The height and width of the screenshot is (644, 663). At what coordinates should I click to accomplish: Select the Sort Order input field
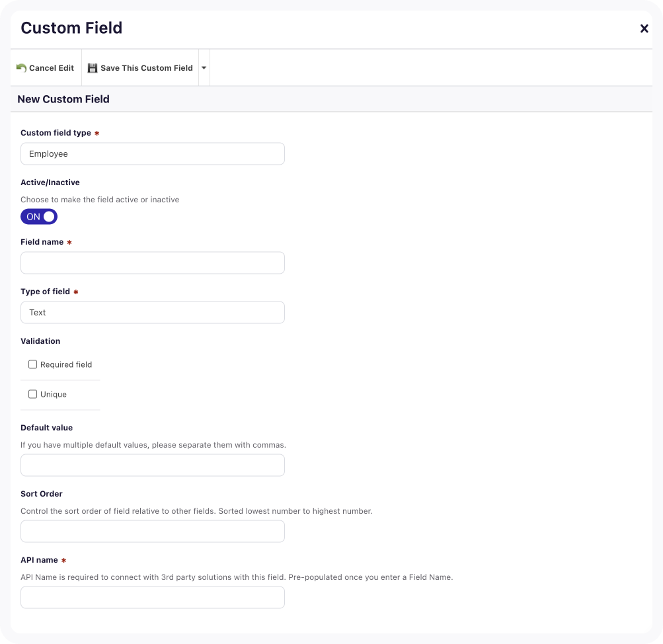coord(152,532)
